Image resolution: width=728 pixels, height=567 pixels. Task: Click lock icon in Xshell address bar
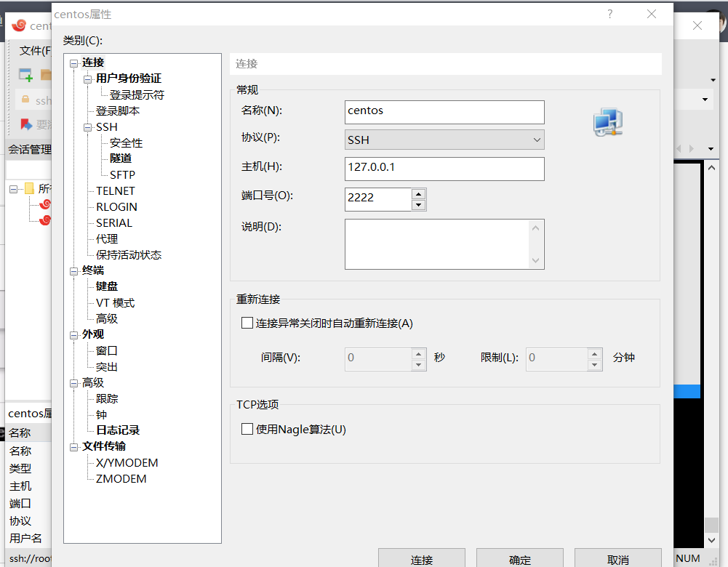[x=25, y=100]
